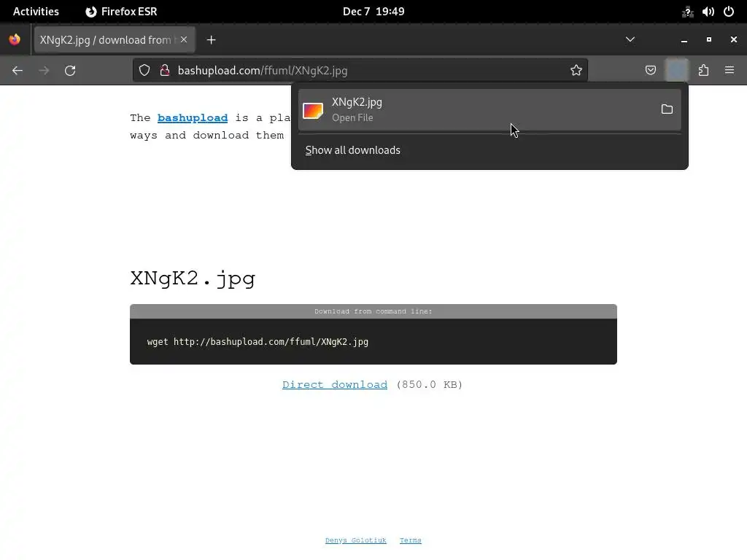This screenshot has height=560, width=747.
Task: Go back to the previous page
Action: (18, 71)
